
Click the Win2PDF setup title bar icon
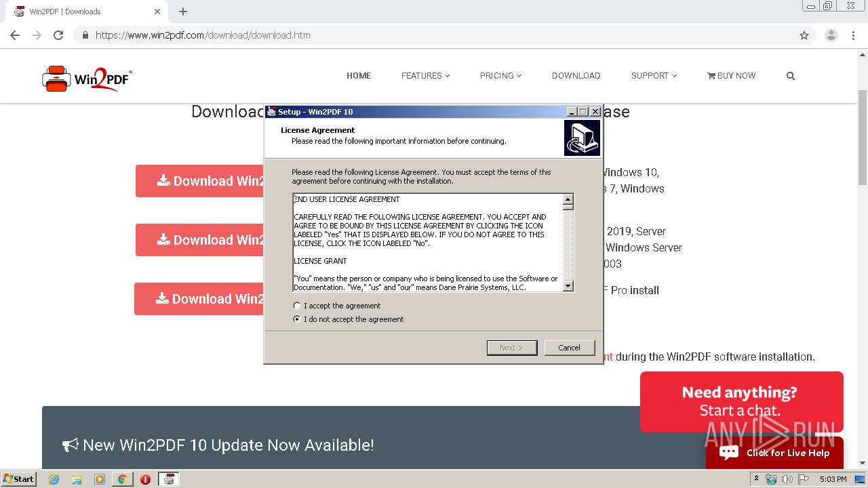click(x=271, y=112)
